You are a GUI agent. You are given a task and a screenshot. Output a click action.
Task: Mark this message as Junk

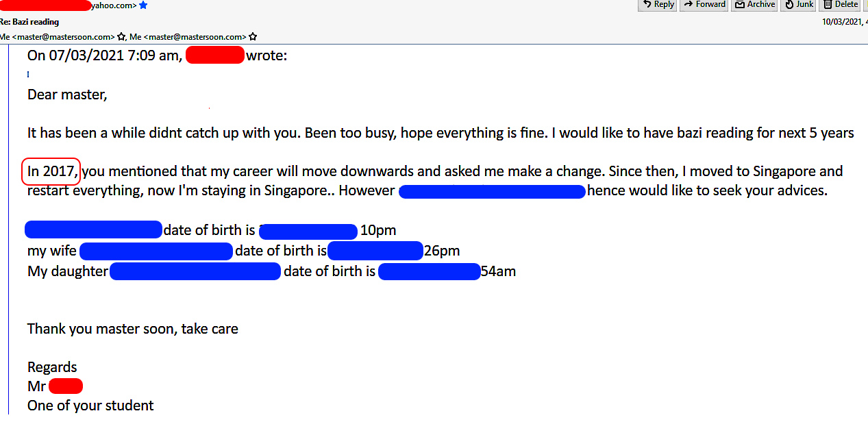pyautogui.click(x=799, y=5)
